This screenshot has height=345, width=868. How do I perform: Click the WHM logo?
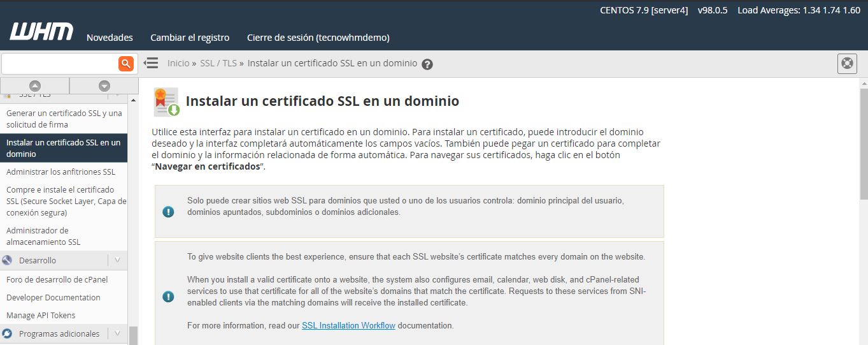click(41, 32)
